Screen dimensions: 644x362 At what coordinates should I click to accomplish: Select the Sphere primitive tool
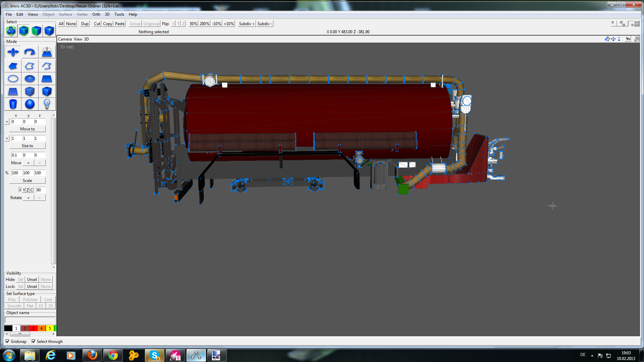pos(30,104)
